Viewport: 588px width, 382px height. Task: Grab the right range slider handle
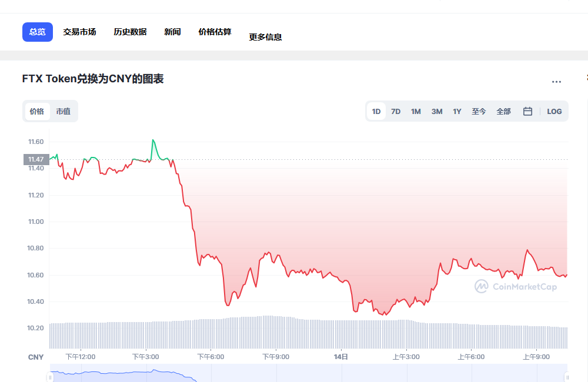pyautogui.click(x=567, y=377)
